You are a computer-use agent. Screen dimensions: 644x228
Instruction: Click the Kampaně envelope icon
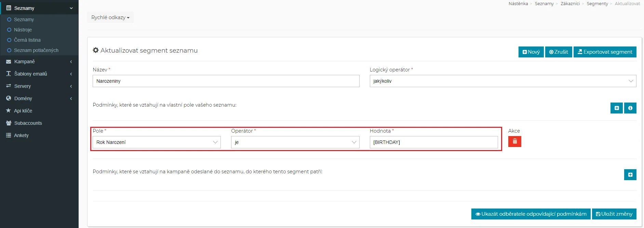pyautogui.click(x=9, y=62)
